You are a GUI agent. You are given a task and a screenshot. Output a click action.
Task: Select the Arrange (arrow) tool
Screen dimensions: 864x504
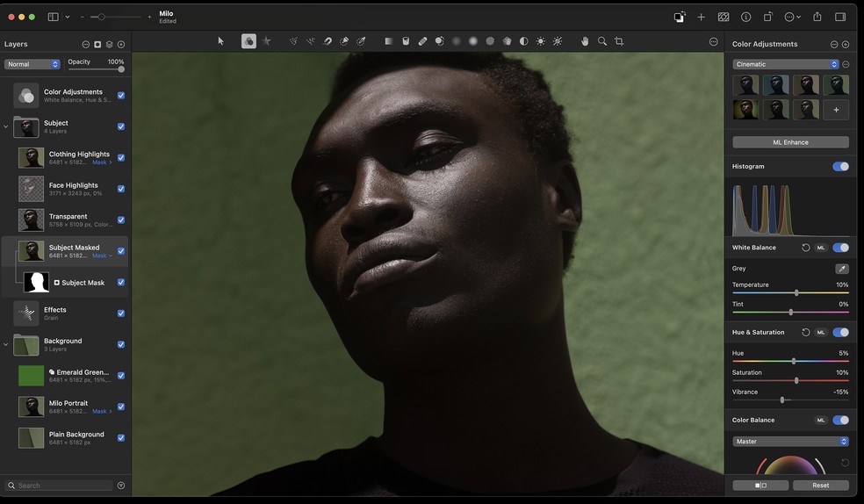pyautogui.click(x=220, y=41)
